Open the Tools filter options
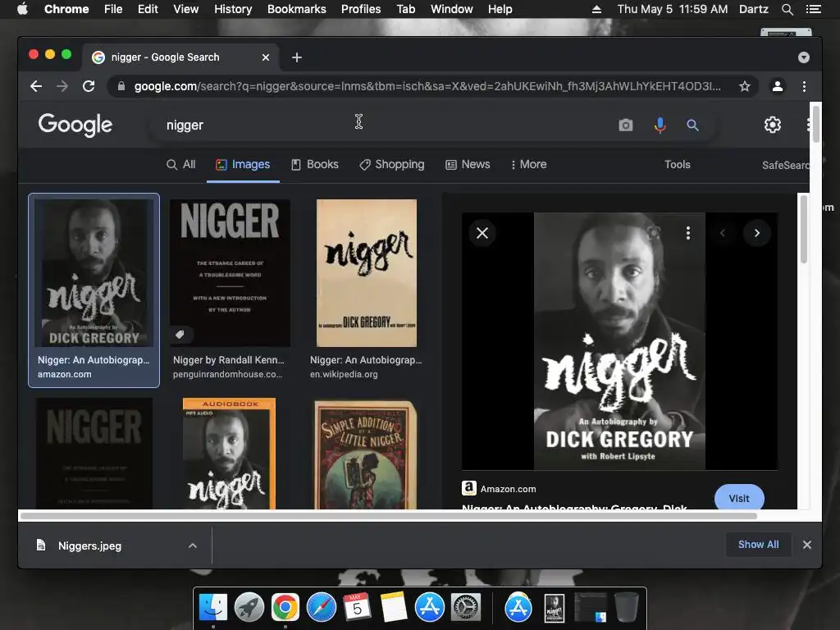Screen dimensions: 840x630 [677, 164]
